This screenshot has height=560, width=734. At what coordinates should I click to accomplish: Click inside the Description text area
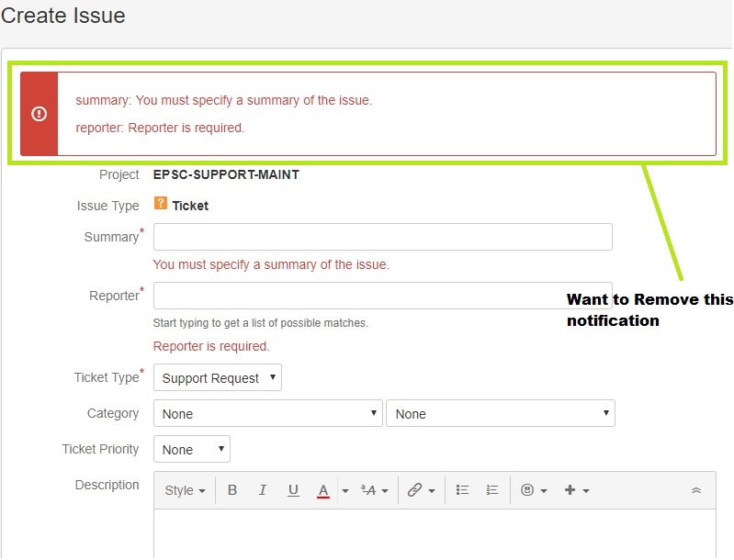click(x=435, y=534)
